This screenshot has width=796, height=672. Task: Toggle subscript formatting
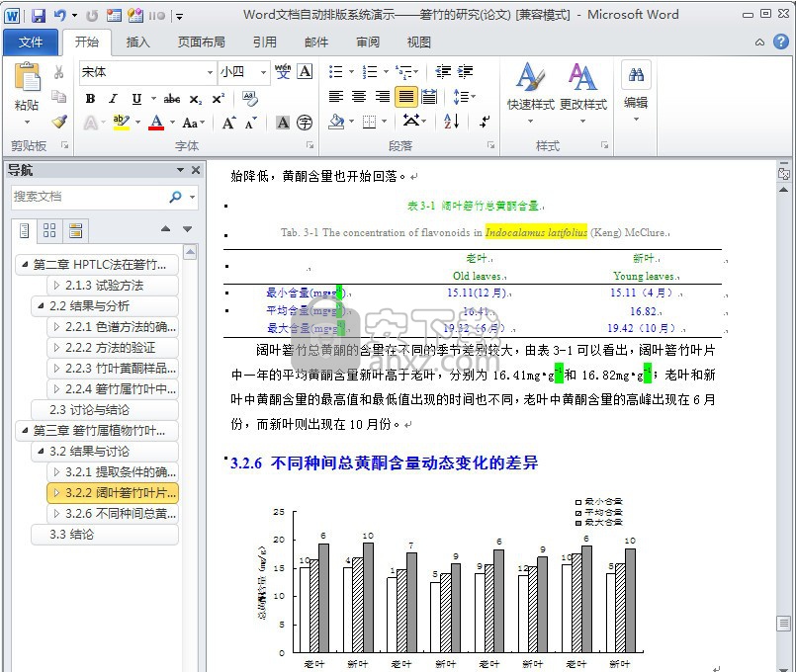(x=196, y=99)
